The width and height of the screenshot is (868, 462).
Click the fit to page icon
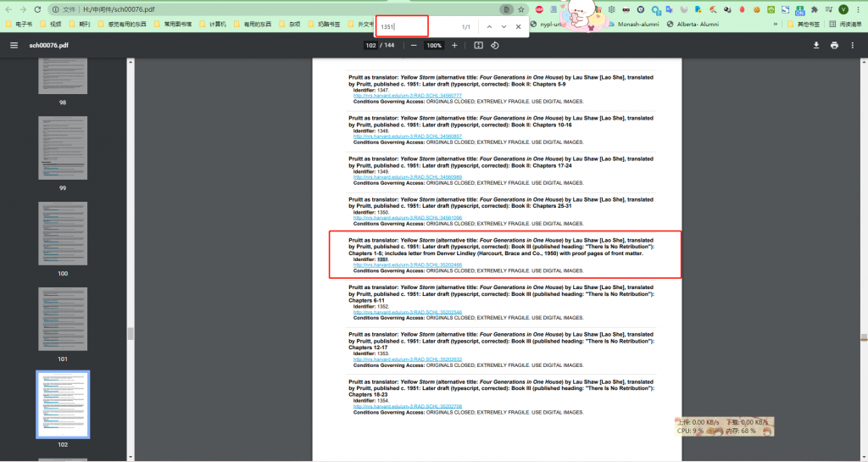pos(478,46)
